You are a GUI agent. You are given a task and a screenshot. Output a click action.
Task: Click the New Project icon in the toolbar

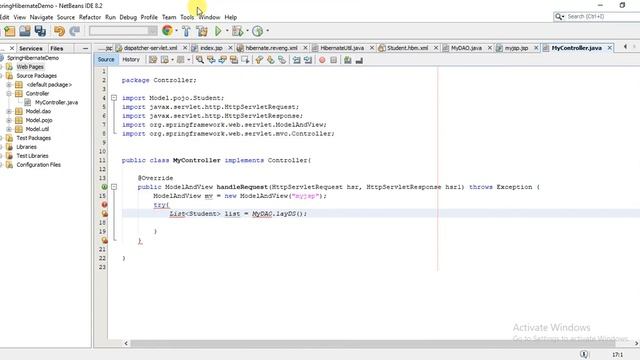tap(9, 31)
